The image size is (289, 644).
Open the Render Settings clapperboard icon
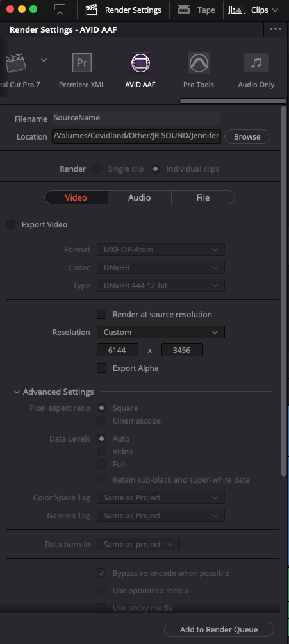(91, 10)
